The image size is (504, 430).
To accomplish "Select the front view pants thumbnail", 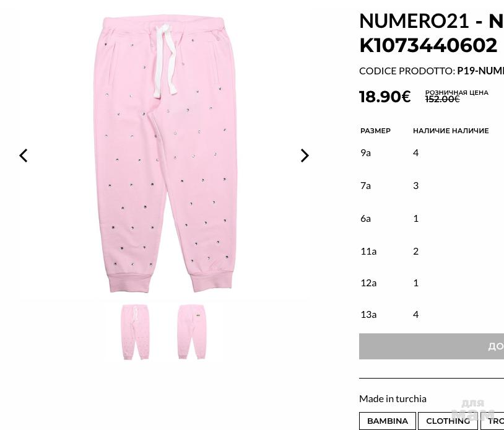I will (x=135, y=331).
